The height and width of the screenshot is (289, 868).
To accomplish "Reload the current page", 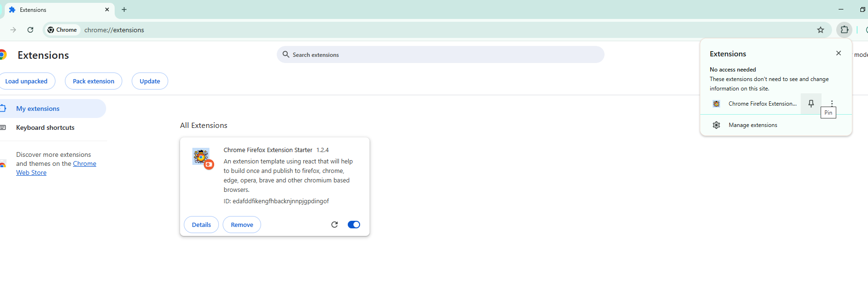I will tap(30, 30).
